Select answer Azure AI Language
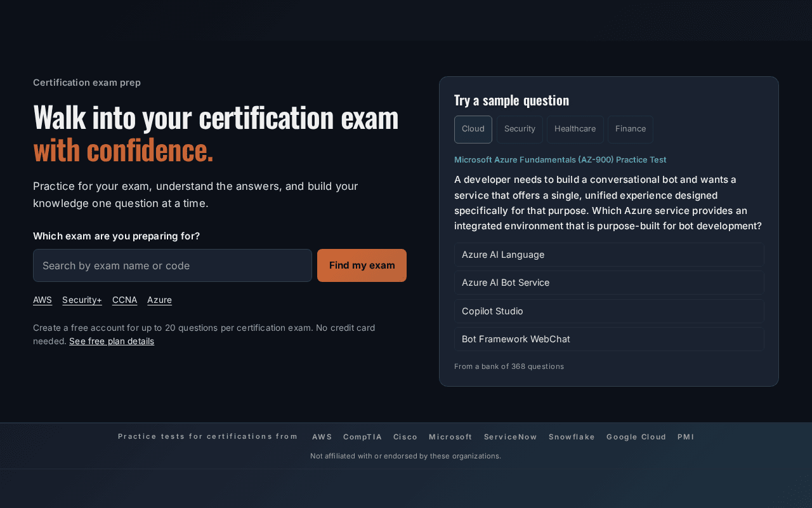Screen dimensions: 812x508 point(609,255)
